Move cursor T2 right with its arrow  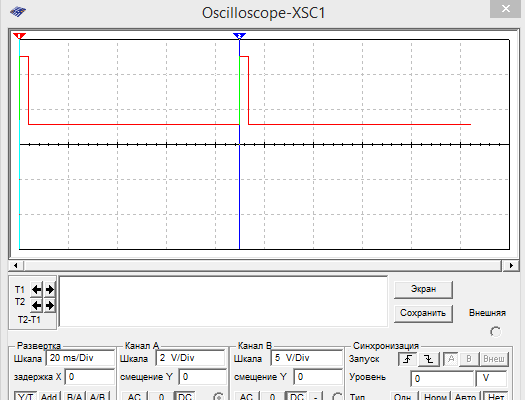(x=50, y=305)
